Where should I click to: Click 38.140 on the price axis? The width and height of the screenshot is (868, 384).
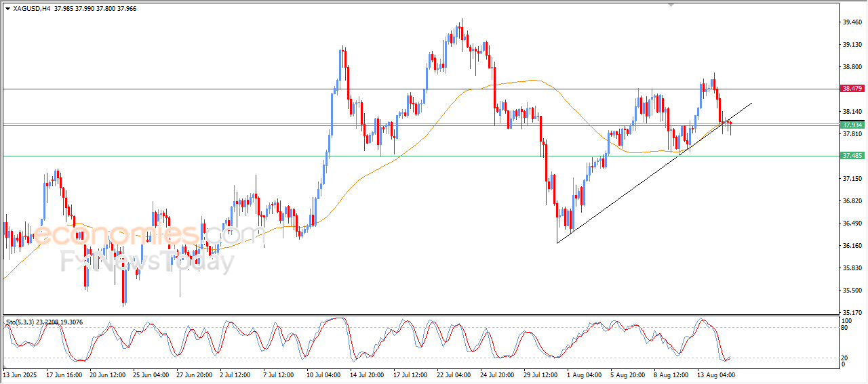(x=853, y=112)
